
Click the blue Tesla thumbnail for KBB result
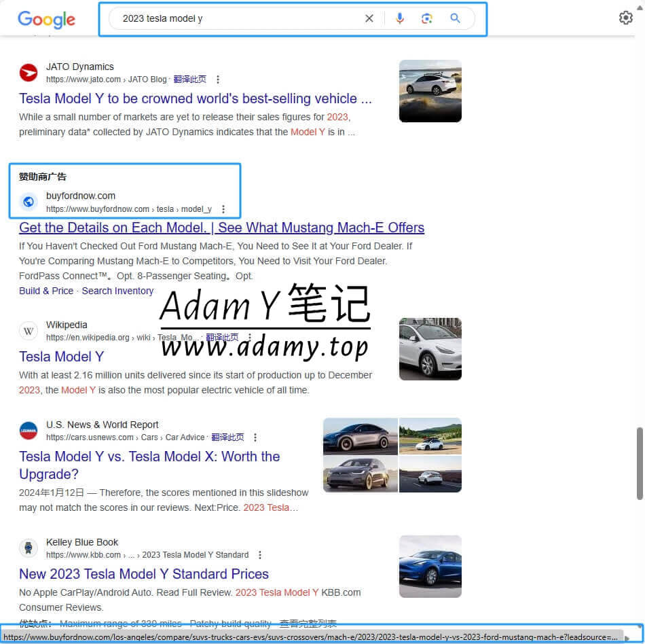(x=430, y=566)
